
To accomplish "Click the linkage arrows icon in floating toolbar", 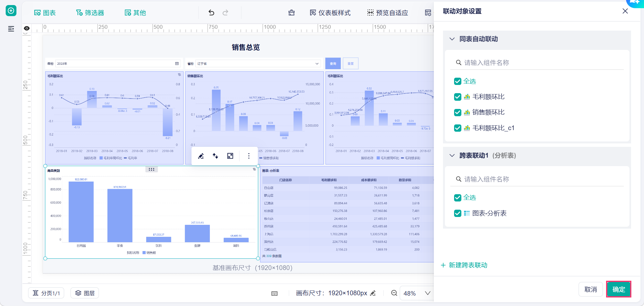I will click(x=216, y=156).
